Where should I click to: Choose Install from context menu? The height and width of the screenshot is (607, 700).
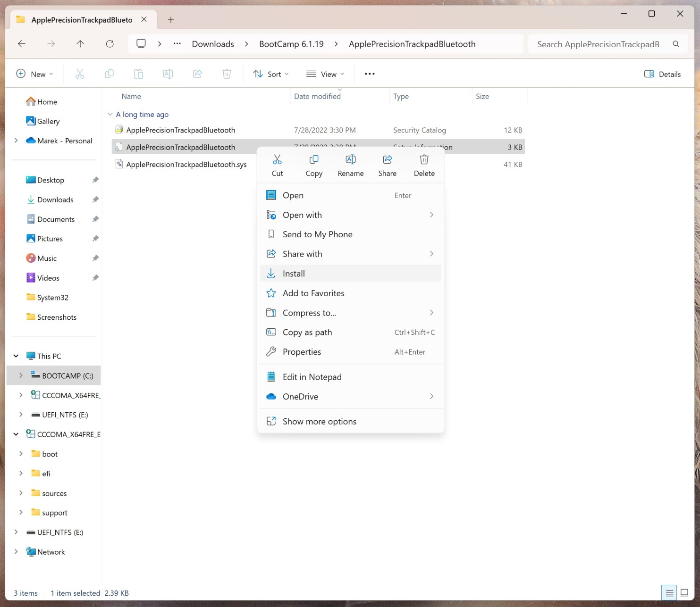click(x=351, y=274)
